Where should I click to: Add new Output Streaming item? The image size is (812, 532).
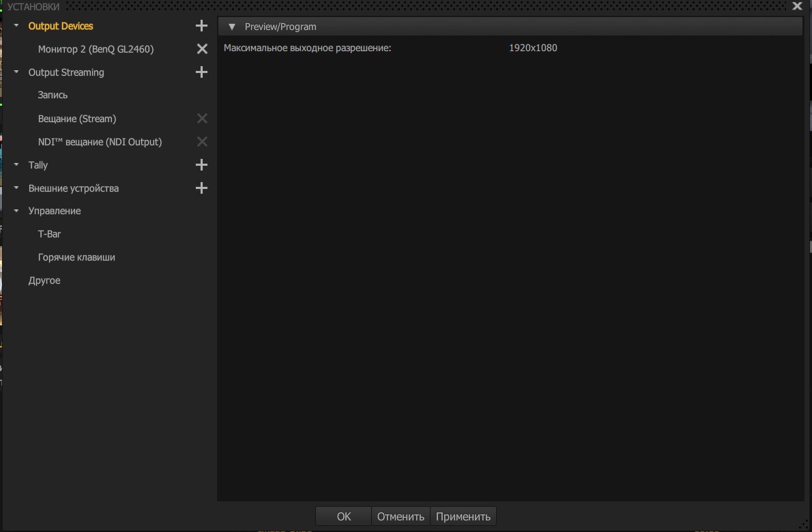pos(201,72)
